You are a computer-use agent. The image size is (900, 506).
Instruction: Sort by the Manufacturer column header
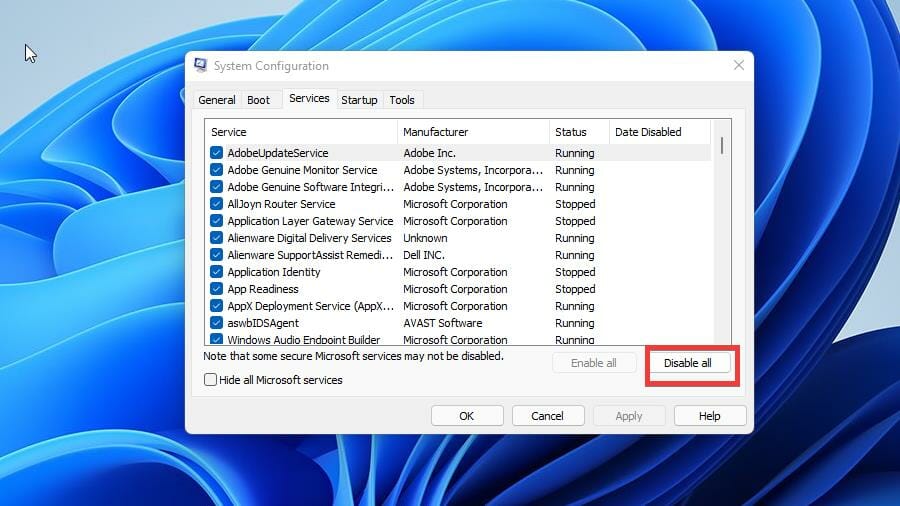click(473, 132)
